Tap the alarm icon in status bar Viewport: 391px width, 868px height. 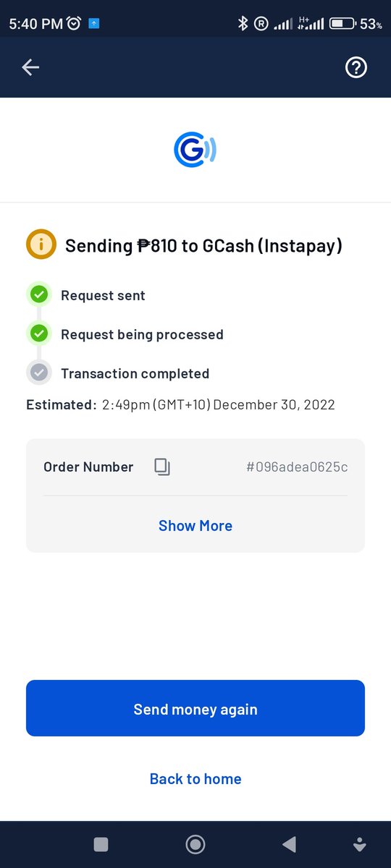point(74,24)
